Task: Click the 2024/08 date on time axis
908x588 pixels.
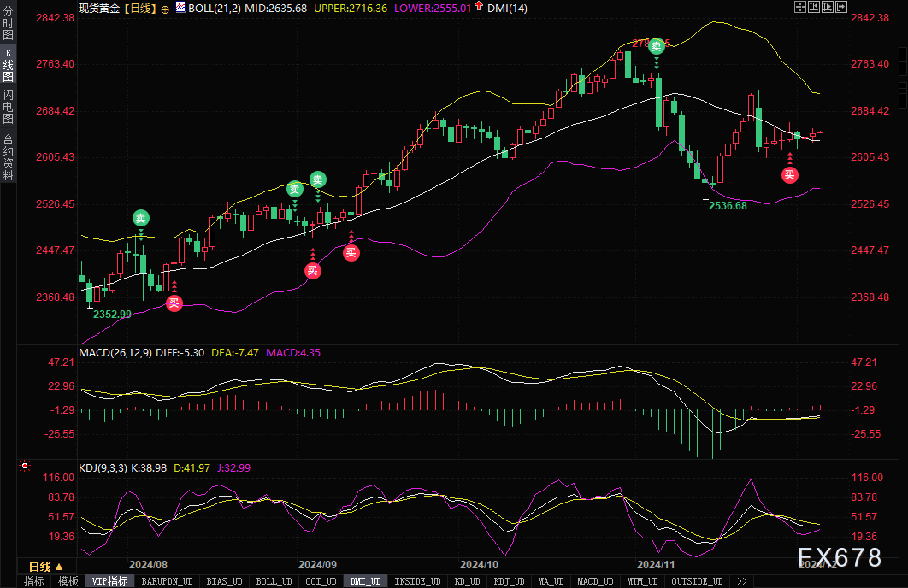Action: tap(148, 564)
